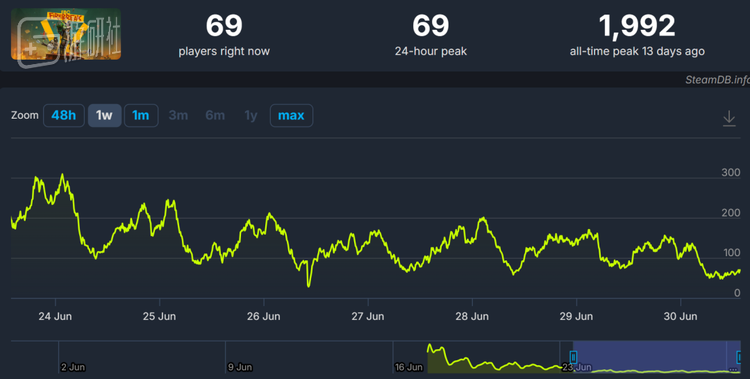Click the left navigator range handle
750x379 pixels.
click(x=573, y=357)
